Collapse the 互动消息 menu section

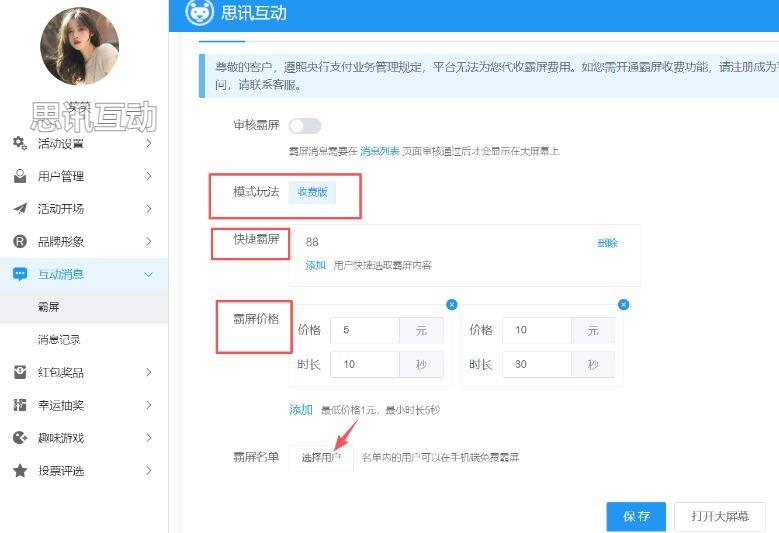point(148,274)
